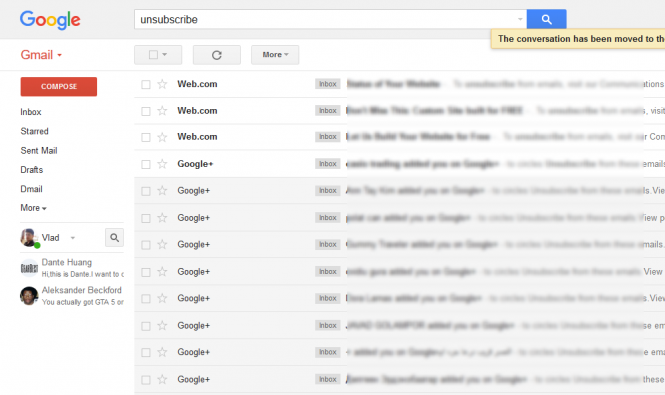Click Inbox label on bold Google+ email
665x395 pixels.
tap(327, 164)
